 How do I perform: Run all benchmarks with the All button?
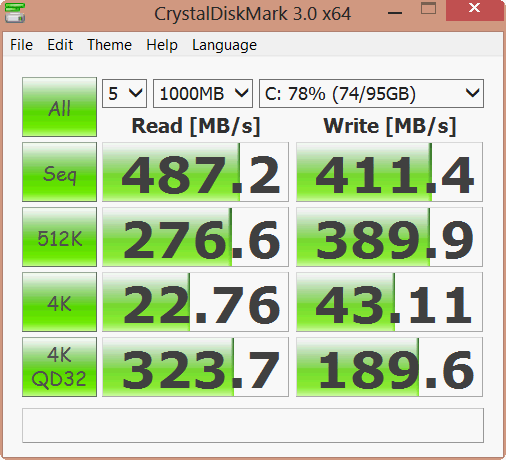tap(59, 107)
